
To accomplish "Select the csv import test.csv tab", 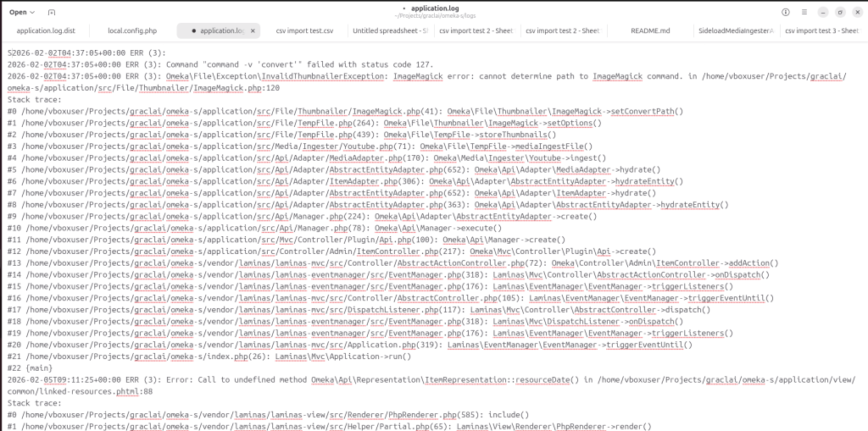I will 304,30.
